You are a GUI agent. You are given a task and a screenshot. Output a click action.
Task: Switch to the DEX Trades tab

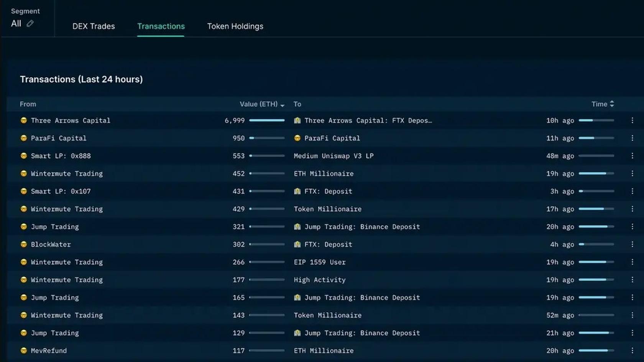[94, 26]
